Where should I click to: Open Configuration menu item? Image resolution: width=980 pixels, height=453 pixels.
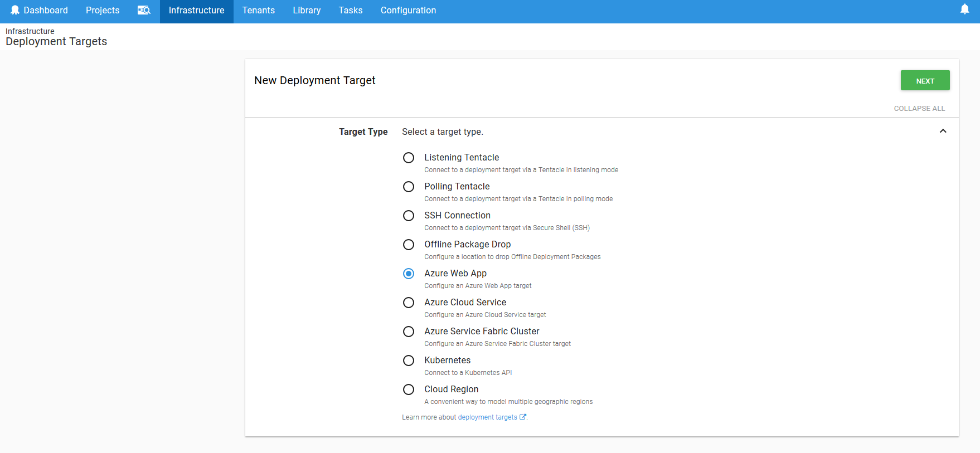coord(408,10)
